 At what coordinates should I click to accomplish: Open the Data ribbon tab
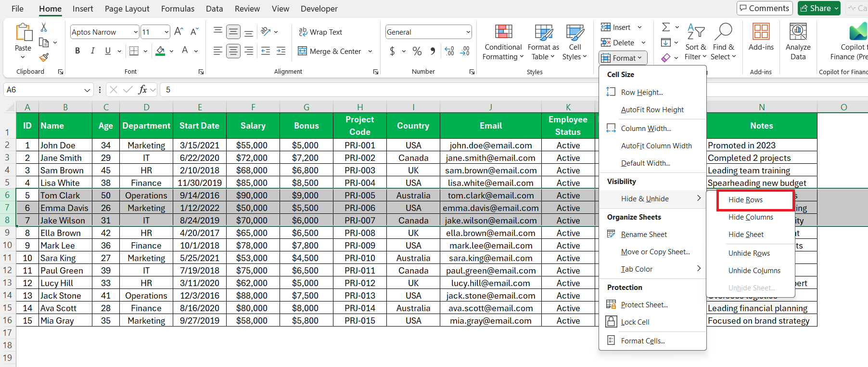pyautogui.click(x=214, y=9)
